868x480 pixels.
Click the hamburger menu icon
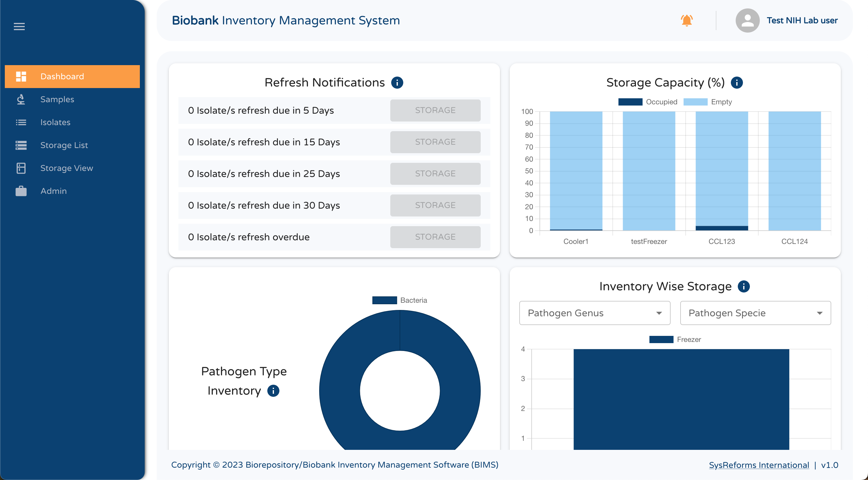19,26
